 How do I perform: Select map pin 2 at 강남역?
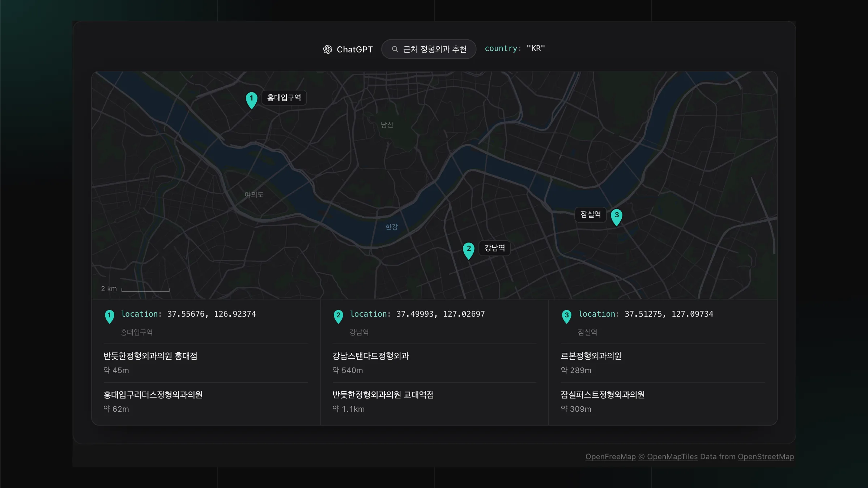point(469,251)
